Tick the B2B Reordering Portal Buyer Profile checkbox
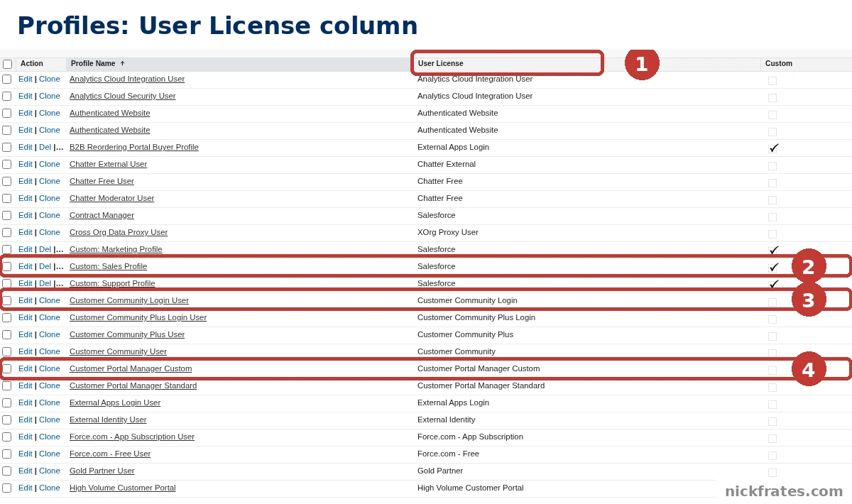This screenshot has height=504, width=852. 6,148
